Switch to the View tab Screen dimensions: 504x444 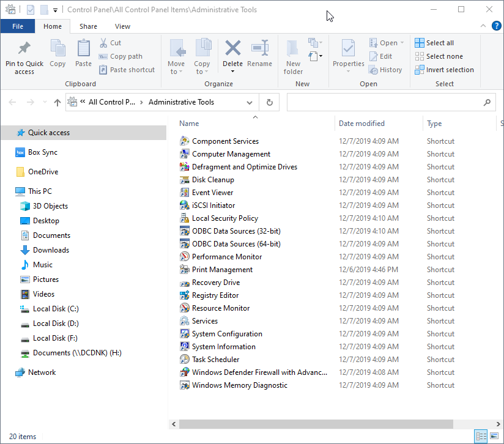(122, 26)
